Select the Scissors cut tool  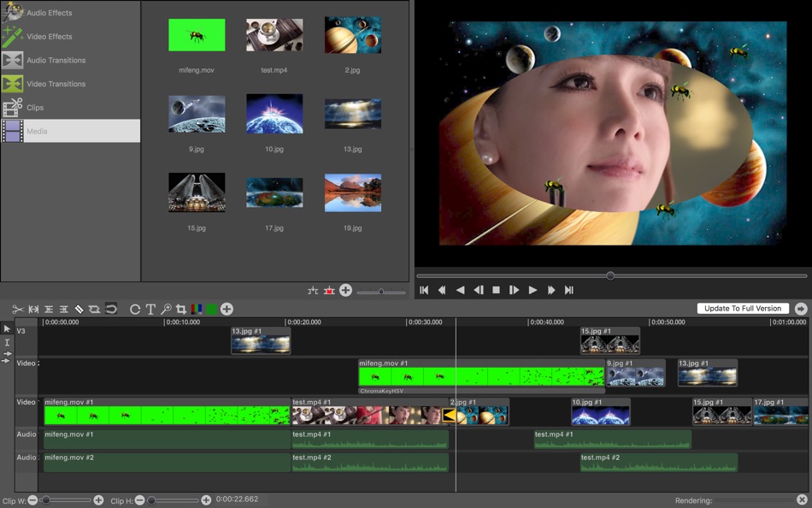click(x=17, y=309)
